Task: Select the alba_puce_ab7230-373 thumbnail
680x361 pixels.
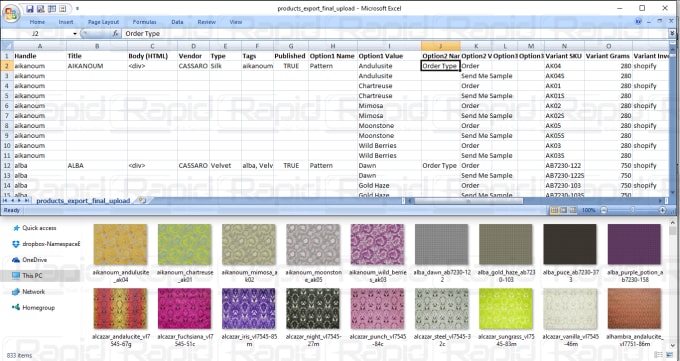Action: click(x=570, y=245)
